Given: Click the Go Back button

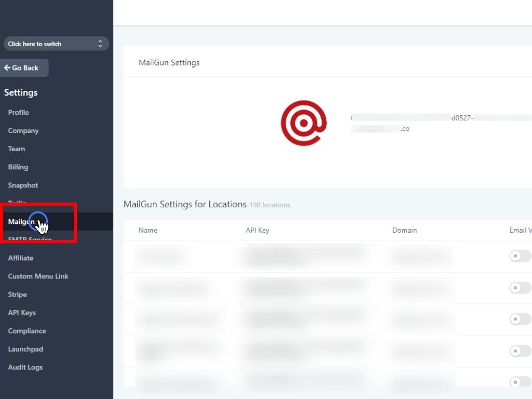Looking at the screenshot, I should click(24, 68).
